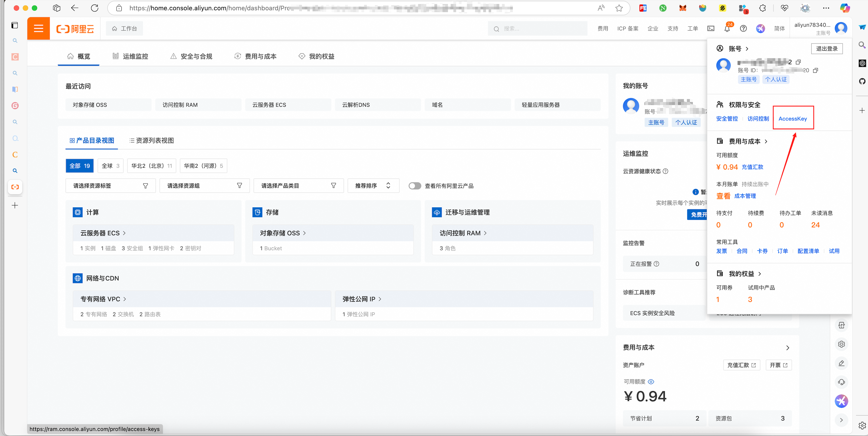The image size is (868, 436).
Task: Open the notification bell with 24 unread messages
Action: pos(727,29)
